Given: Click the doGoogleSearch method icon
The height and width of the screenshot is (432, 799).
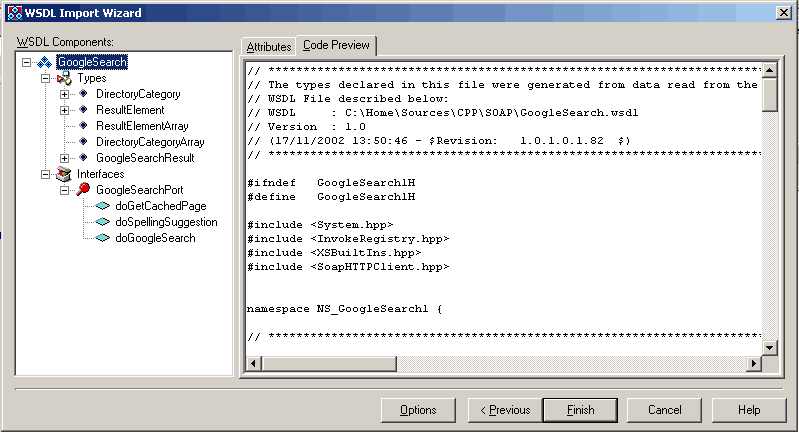Looking at the screenshot, I should [102, 238].
